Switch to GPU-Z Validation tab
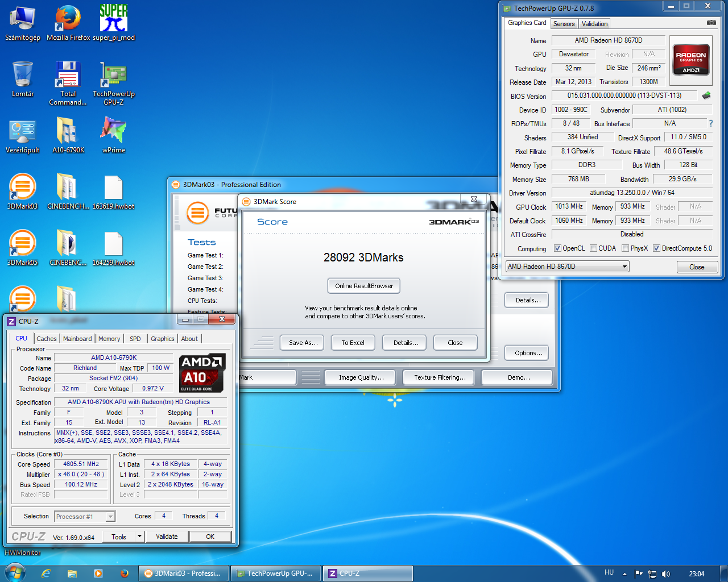728x582 pixels. 594,24
